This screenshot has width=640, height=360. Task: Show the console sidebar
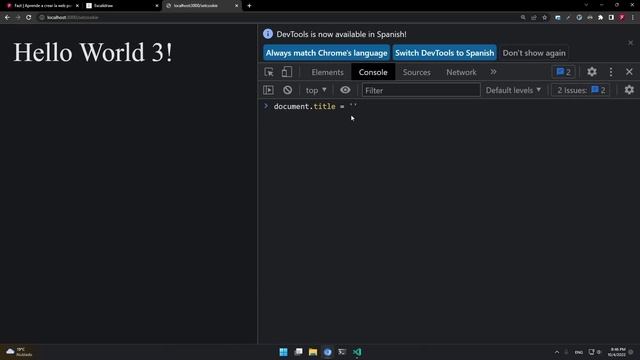(x=268, y=90)
